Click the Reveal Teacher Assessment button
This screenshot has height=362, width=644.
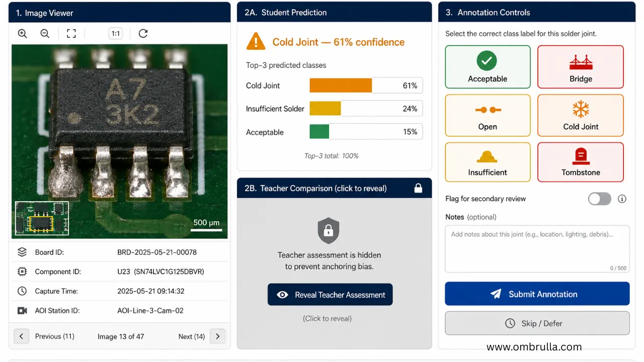click(x=330, y=295)
